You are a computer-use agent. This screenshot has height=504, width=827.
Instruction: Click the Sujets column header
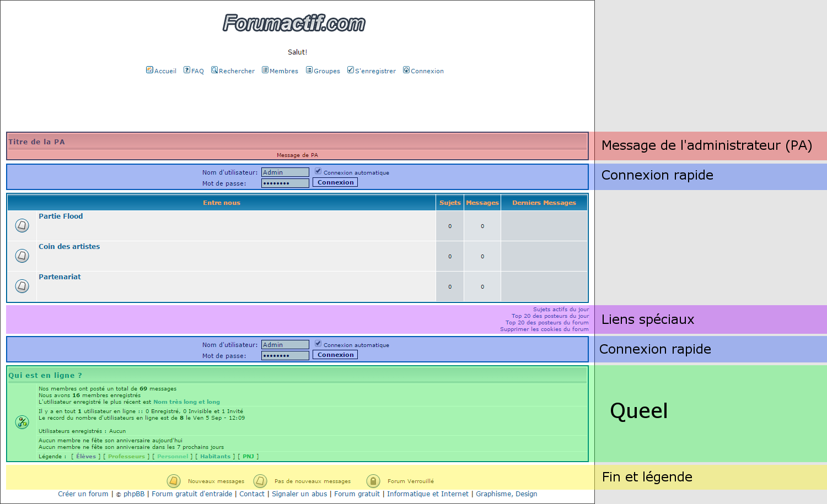click(450, 203)
